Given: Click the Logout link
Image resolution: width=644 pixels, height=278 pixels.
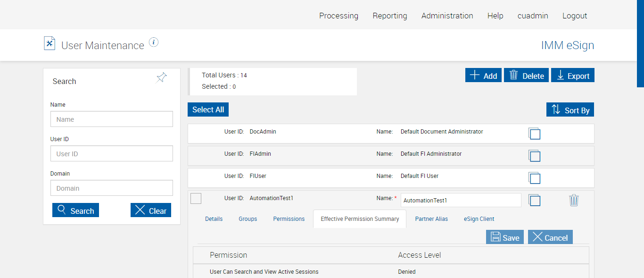Looking at the screenshot, I should click(574, 16).
